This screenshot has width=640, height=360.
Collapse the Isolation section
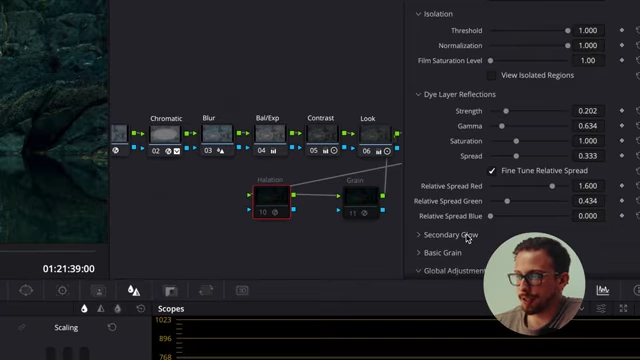click(418, 14)
